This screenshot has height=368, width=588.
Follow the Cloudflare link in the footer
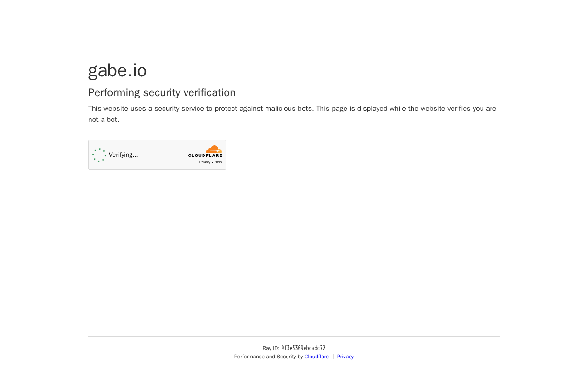point(317,356)
